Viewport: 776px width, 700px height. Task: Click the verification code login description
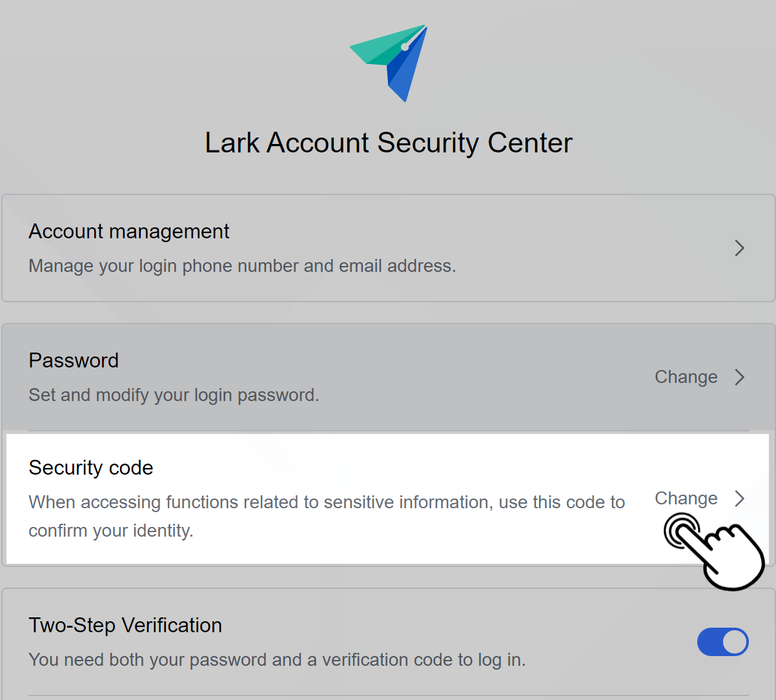278,659
